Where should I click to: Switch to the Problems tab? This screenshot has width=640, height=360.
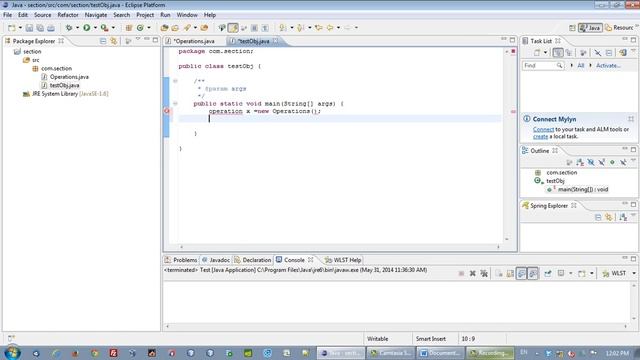[x=181, y=260]
